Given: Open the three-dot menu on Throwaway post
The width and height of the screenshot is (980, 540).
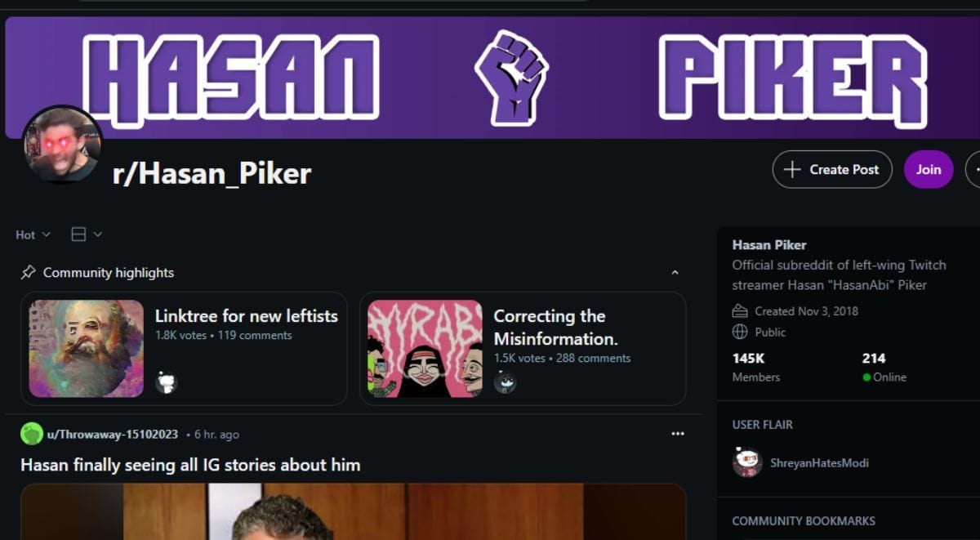Looking at the screenshot, I should (677, 434).
